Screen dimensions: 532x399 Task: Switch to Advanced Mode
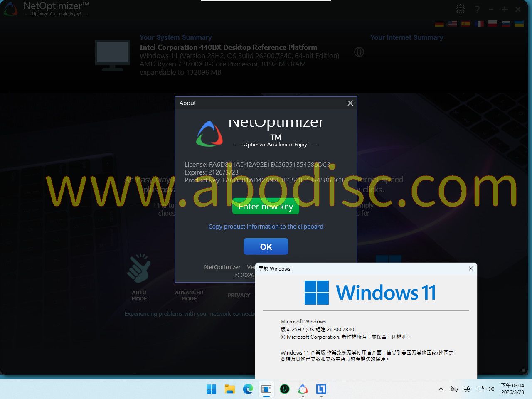tap(189, 295)
